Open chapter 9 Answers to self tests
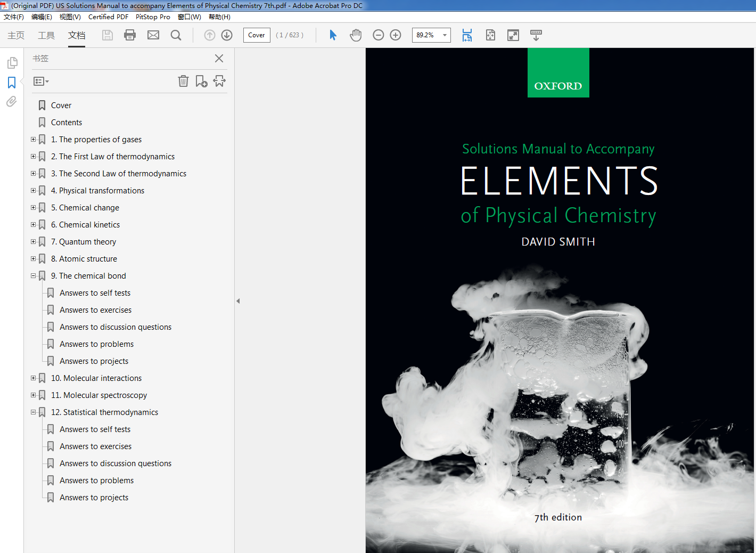The height and width of the screenshot is (553, 756). (95, 293)
